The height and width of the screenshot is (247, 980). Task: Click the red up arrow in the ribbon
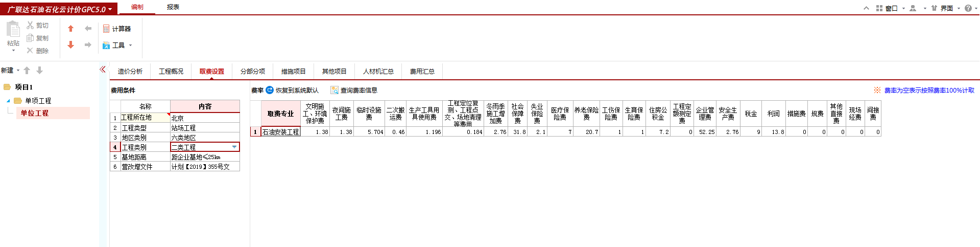[71, 29]
